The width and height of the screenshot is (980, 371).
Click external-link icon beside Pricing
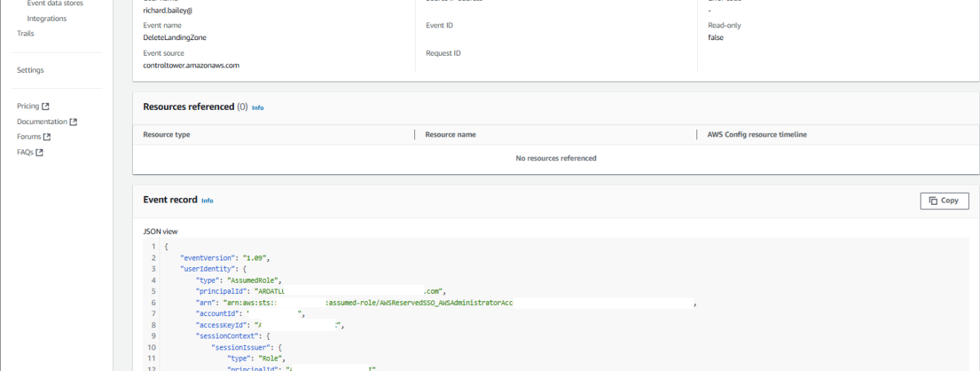click(x=45, y=107)
